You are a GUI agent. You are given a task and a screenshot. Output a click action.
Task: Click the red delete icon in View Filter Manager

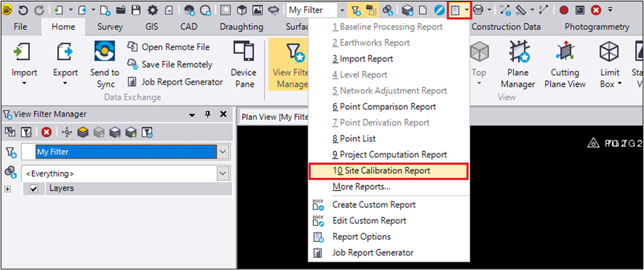(47, 132)
